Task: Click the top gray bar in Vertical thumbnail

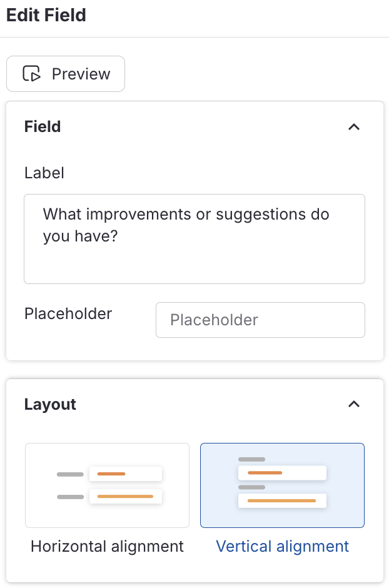Action: pos(251,460)
